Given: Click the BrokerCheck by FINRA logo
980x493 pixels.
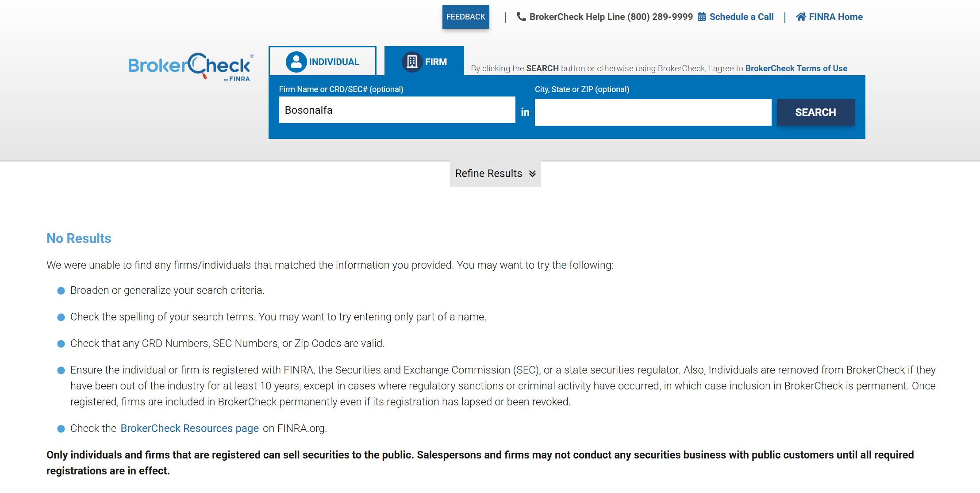Looking at the screenshot, I should point(191,67).
